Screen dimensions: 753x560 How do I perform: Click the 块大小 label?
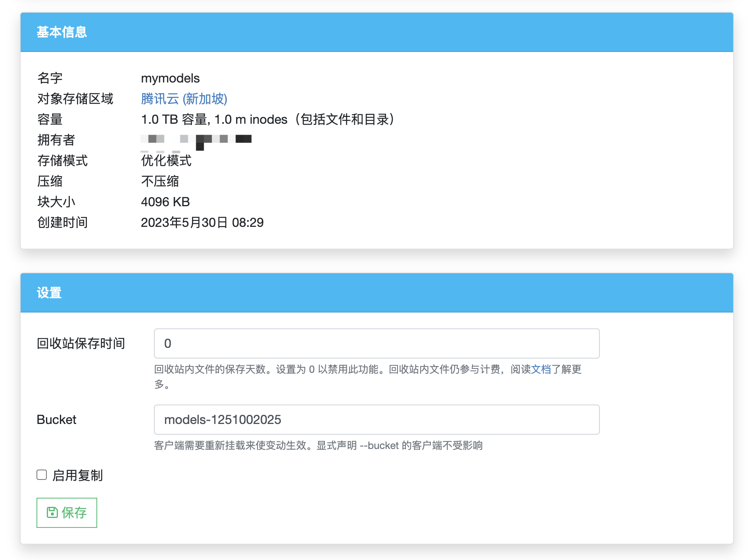click(56, 202)
